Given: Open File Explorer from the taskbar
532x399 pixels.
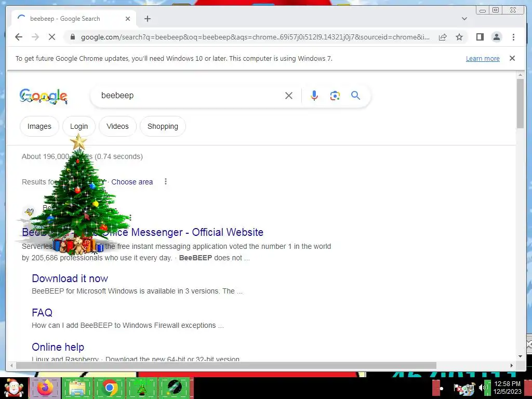Looking at the screenshot, I should pos(77,388).
